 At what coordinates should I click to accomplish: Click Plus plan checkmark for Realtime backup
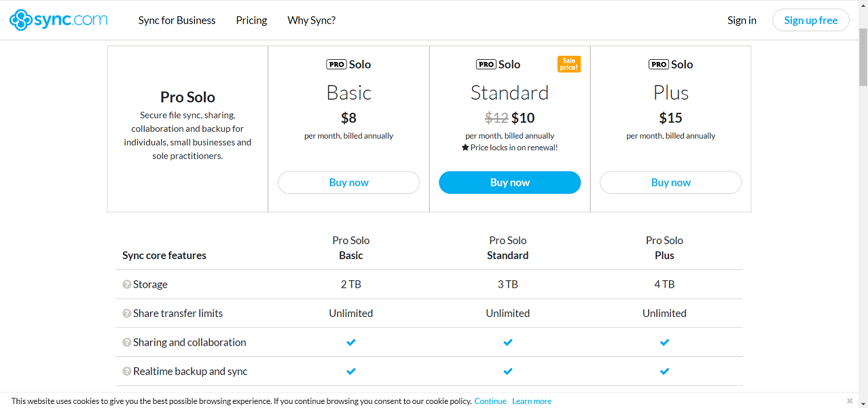point(664,371)
